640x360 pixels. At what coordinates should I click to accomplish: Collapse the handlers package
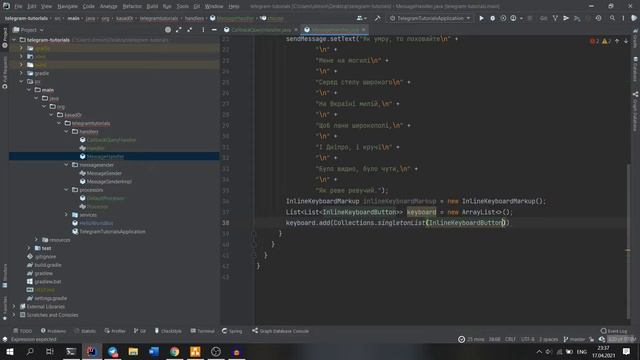click(67, 131)
